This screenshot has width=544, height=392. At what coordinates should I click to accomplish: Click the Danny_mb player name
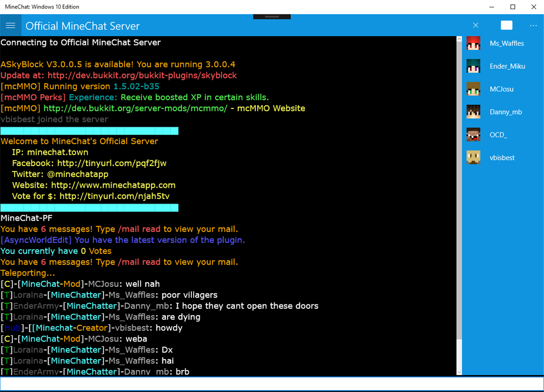506,112
